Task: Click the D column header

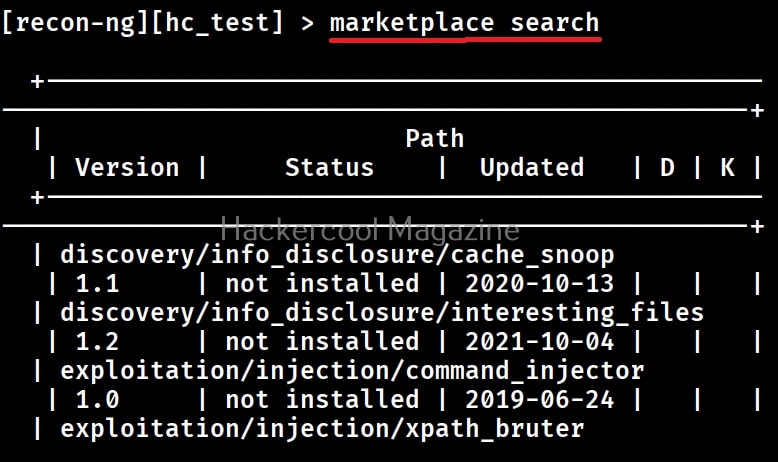Action: pyautogui.click(x=667, y=168)
